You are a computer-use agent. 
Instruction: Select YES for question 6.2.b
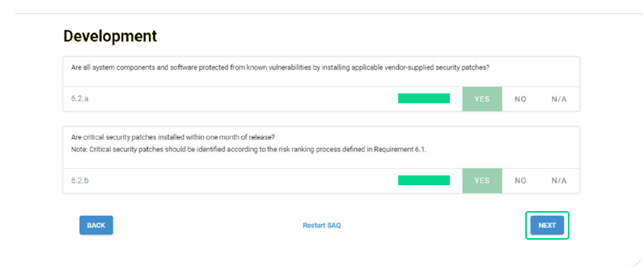(482, 181)
